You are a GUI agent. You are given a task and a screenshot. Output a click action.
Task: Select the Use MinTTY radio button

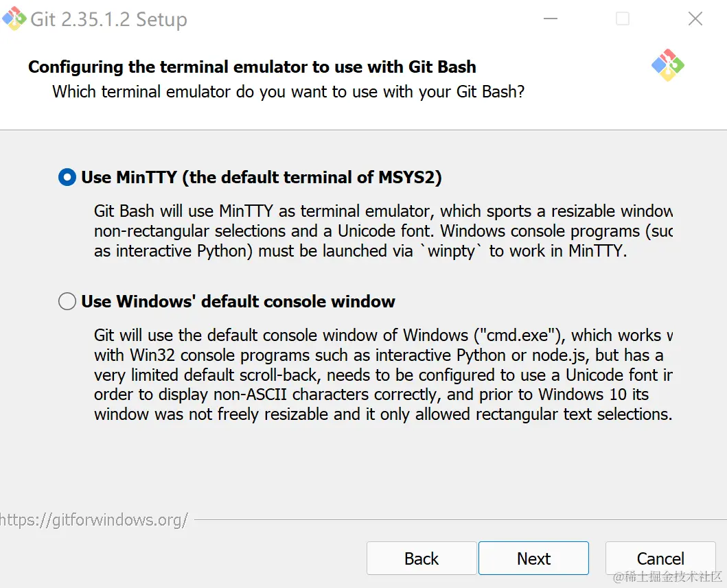coord(67,178)
